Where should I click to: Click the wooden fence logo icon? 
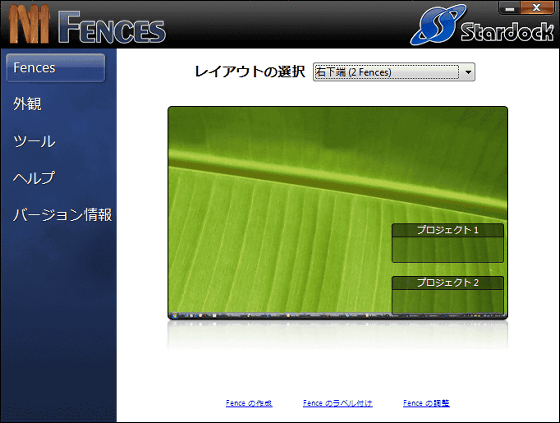[29, 25]
